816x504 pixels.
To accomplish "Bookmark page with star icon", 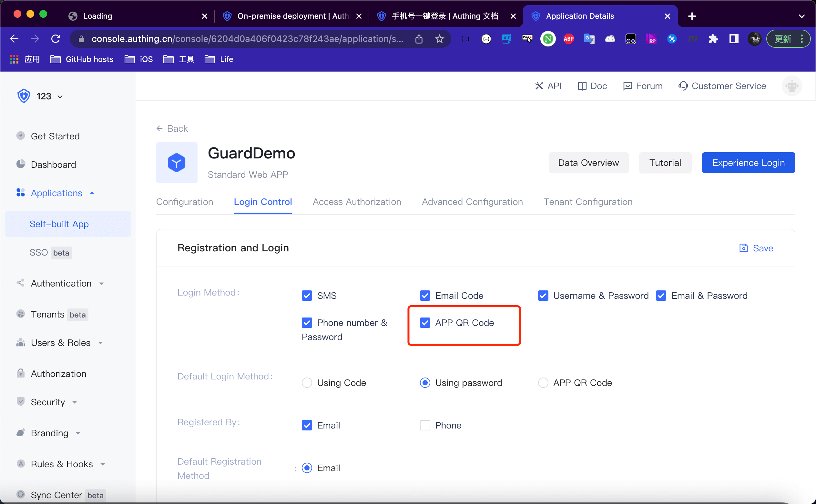I will click(440, 39).
